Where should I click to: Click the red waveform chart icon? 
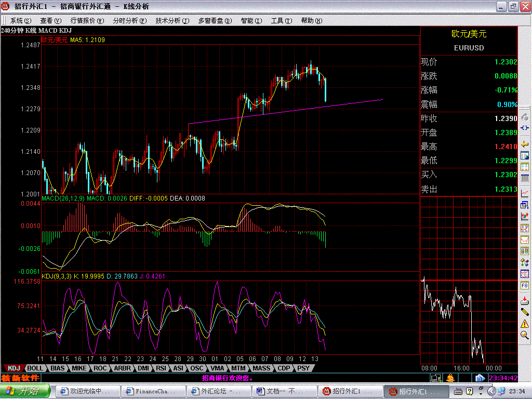point(525,240)
